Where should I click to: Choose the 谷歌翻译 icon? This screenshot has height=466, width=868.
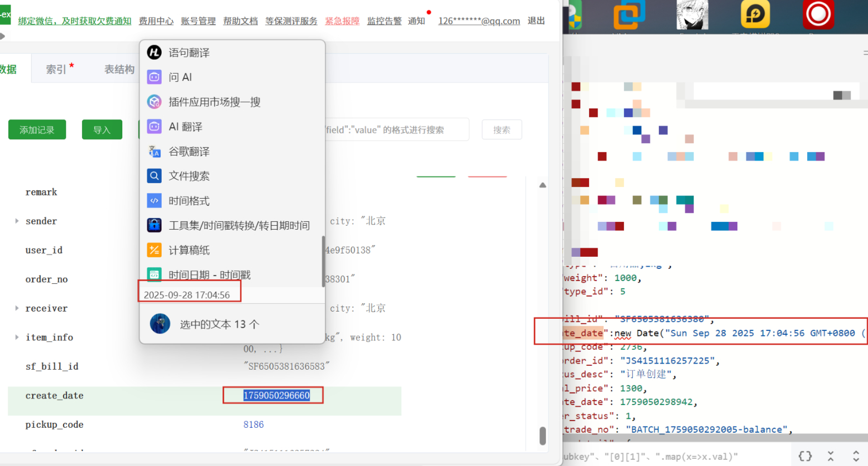pos(154,151)
